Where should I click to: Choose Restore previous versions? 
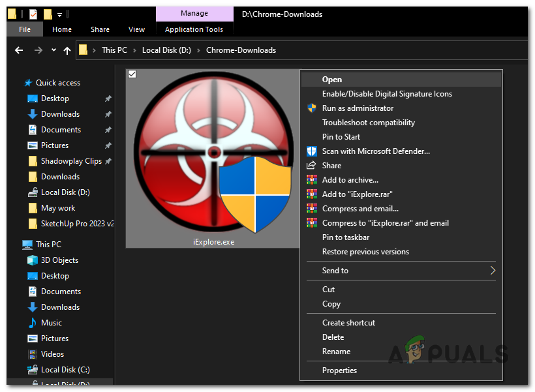point(401,251)
